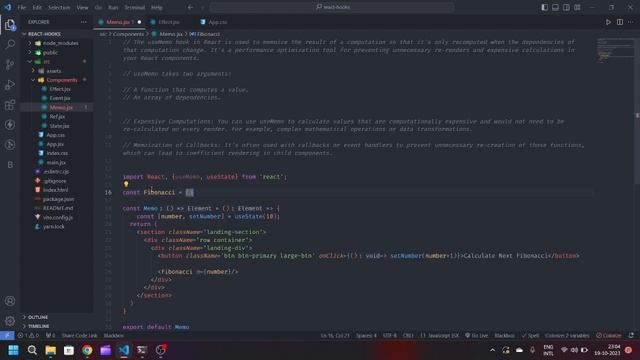
Task: Toggle secondary side bar layout icon
Action: 566,7
